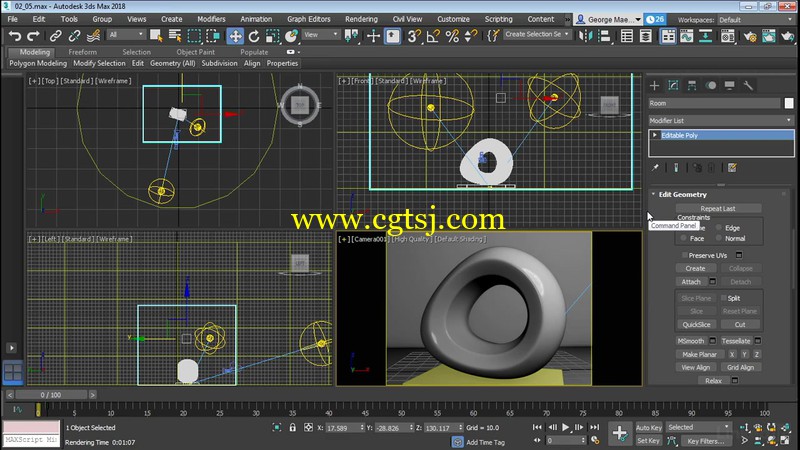The image size is (800, 450).
Task: Click the Repeat Last button
Action: [x=718, y=208]
